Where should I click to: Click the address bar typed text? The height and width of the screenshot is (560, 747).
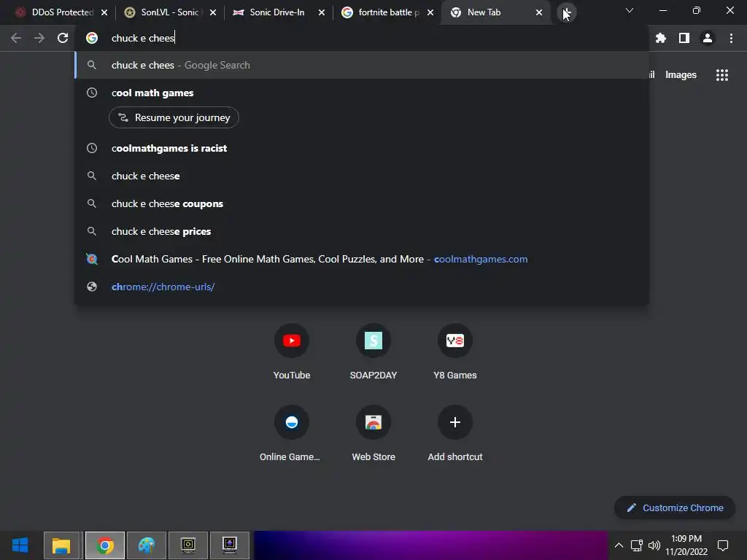pyautogui.click(x=143, y=38)
